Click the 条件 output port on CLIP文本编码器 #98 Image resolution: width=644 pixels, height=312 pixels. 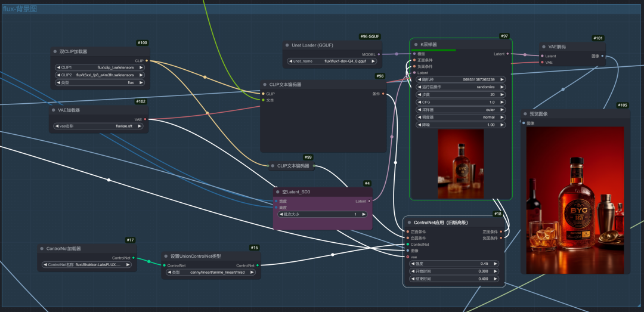point(383,94)
